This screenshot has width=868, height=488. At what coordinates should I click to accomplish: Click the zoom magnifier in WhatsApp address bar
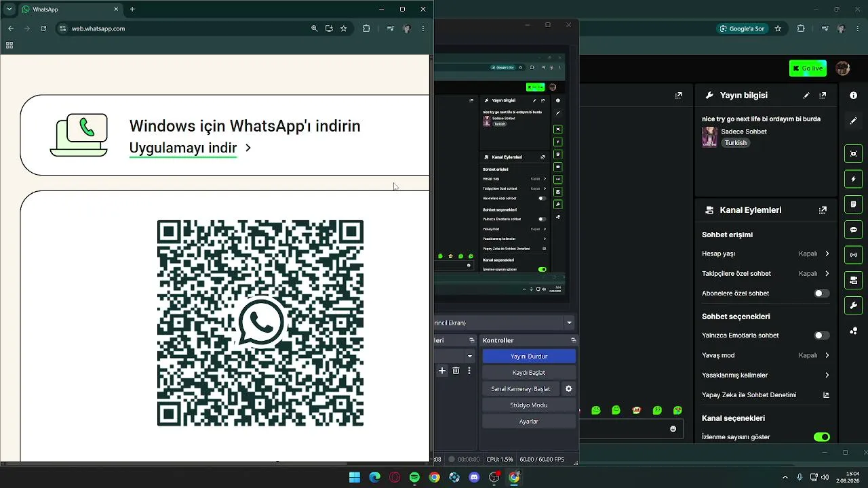click(314, 28)
